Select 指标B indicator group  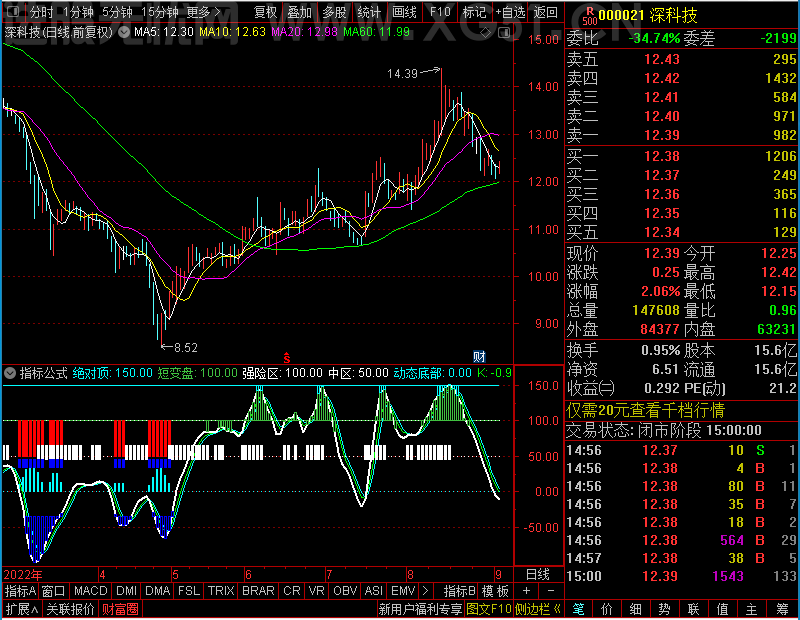pos(460,591)
